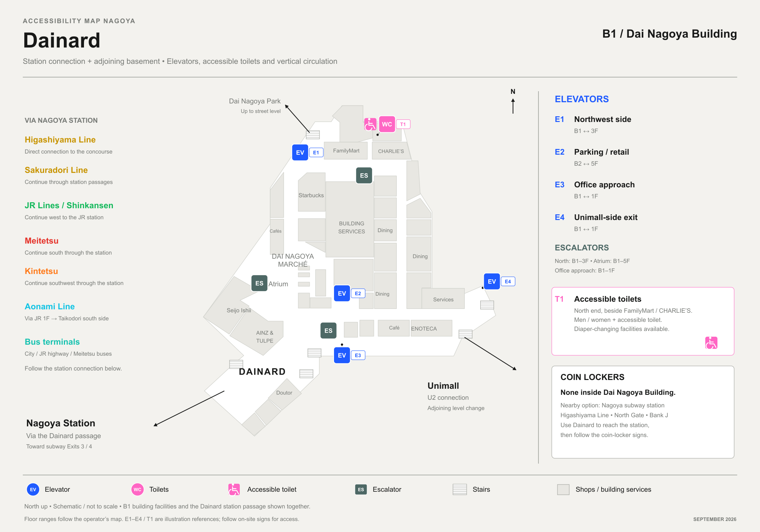Click the EV icon beside the E1 tag
Viewport: 760px width, 532px height.
300,152
